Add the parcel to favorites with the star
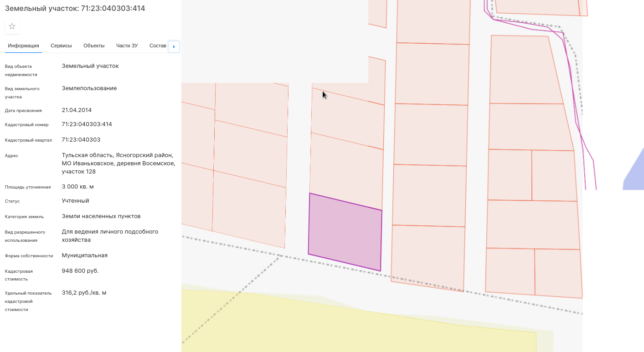644x352 pixels. coord(12,26)
